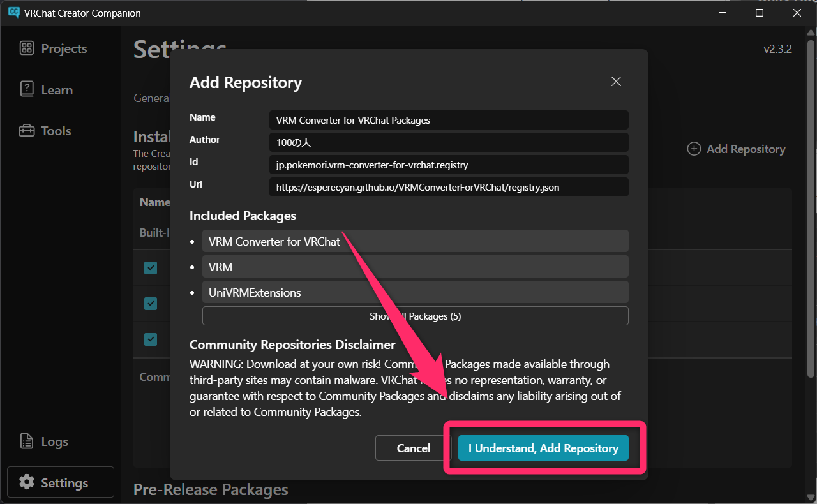
Task: Select VRM Converter for VRChat package entry
Action: [x=415, y=241]
